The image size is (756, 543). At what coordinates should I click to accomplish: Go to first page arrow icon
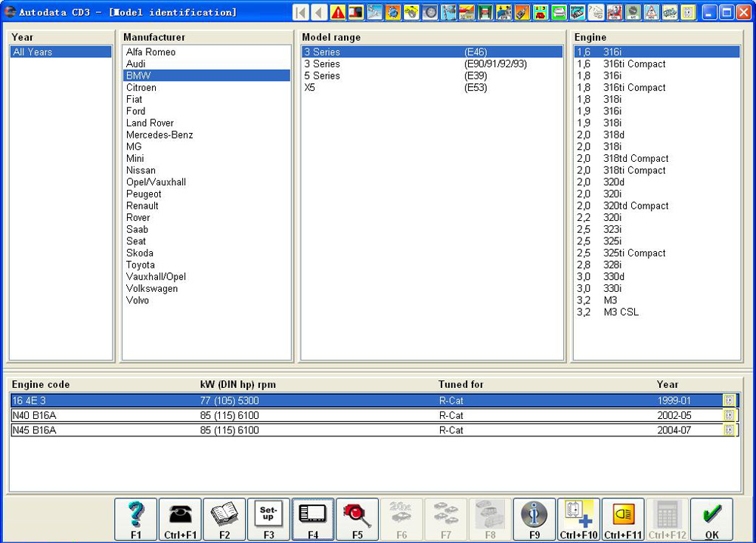tap(302, 12)
